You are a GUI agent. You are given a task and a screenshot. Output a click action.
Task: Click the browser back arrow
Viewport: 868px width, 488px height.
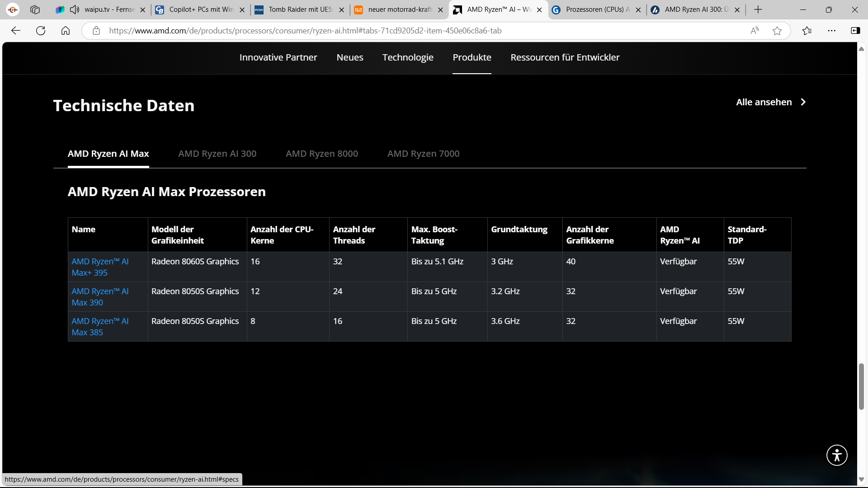tap(16, 31)
